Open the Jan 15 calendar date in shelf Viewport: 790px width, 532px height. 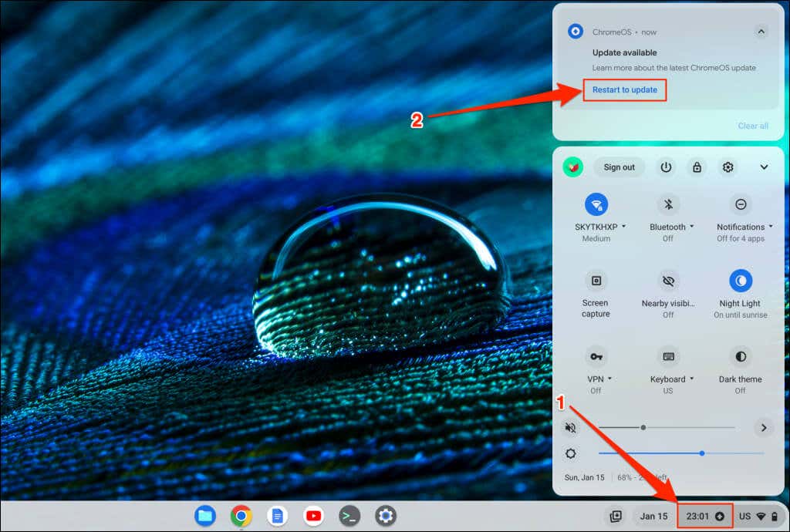pos(653,517)
